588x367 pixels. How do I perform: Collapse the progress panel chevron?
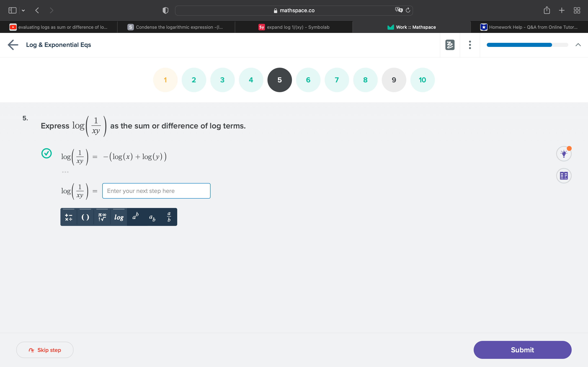tap(578, 45)
